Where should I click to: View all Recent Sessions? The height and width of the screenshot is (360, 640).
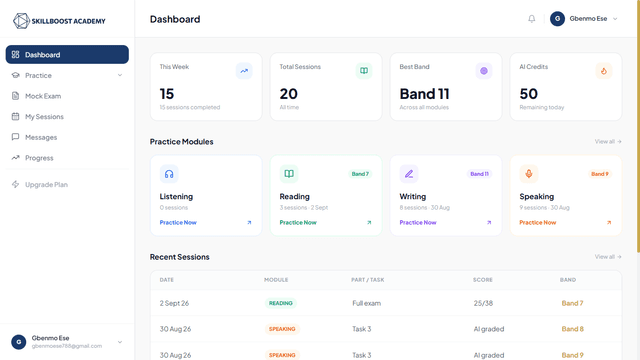tap(608, 257)
